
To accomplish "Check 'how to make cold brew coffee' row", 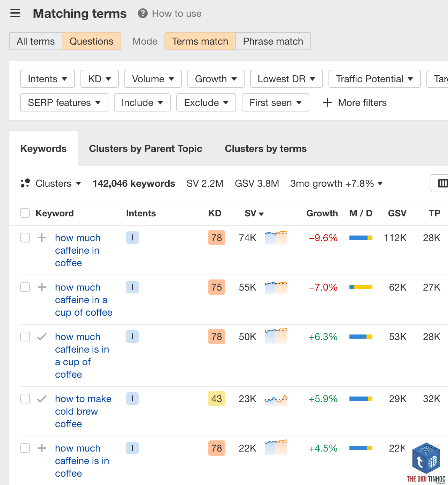I will (25, 399).
